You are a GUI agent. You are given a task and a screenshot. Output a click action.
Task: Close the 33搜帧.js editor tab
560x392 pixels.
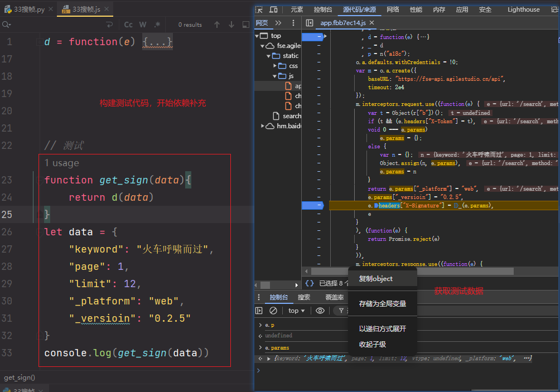point(107,9)
